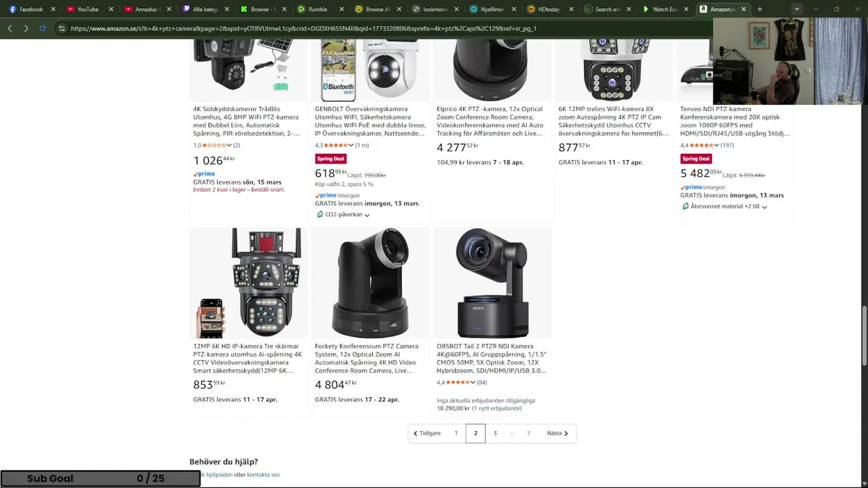Image resolution: width=868 pixels, height=488 pixels.
Task: Go to previous page with Tidigare
Action: point(427,433)
